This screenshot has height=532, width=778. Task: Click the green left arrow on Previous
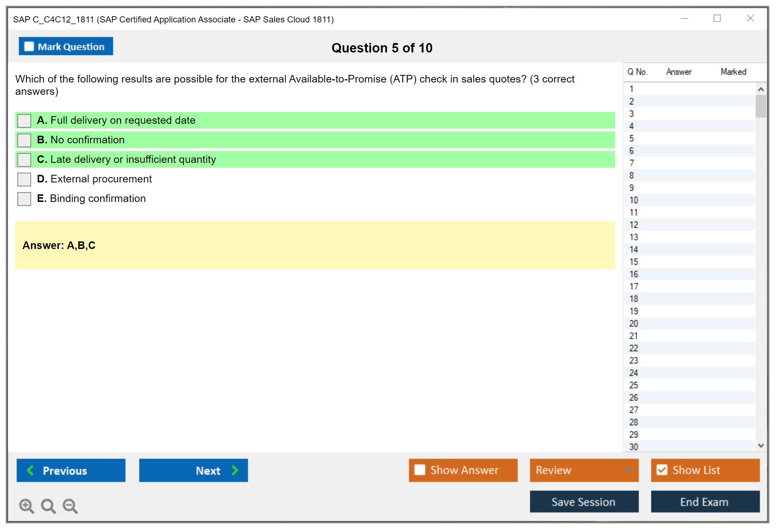[30, 470]
